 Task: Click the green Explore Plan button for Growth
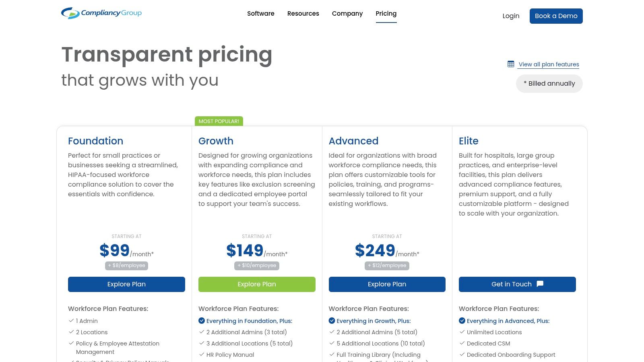[257, 284]
